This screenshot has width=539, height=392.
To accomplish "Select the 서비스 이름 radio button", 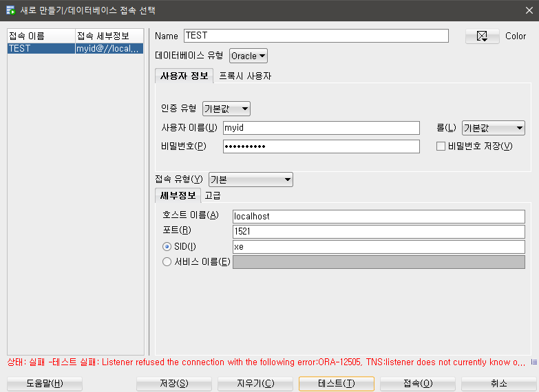I will (167, 262).
